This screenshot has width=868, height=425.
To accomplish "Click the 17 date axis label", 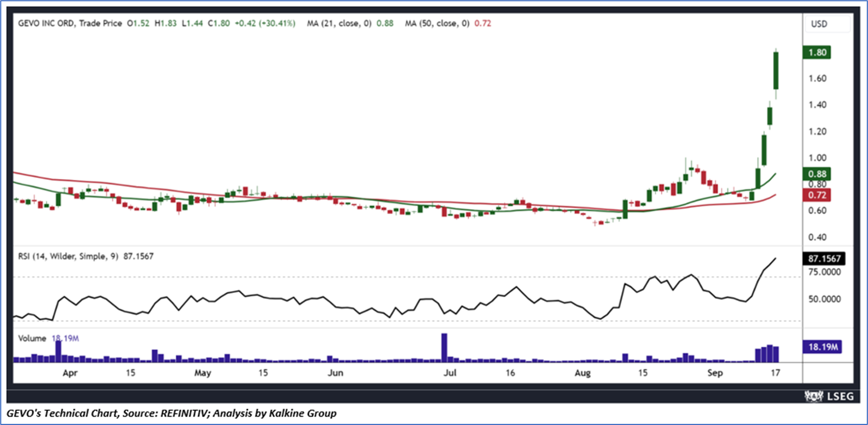I will [775, 374].
